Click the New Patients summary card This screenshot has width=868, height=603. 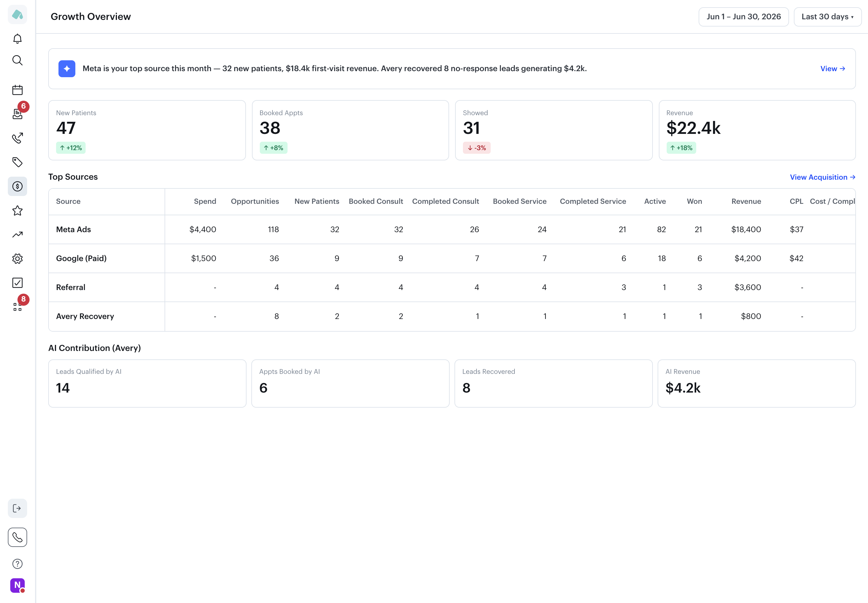(147, 130)
